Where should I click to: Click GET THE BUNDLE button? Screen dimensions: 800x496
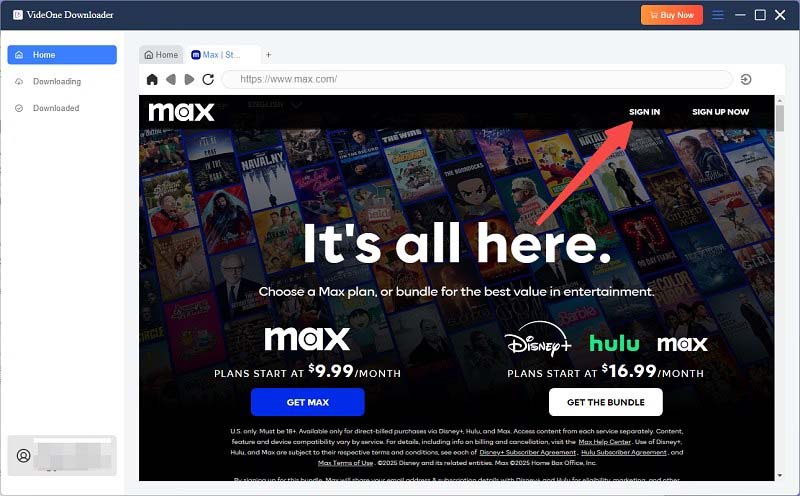coord(606,402)
